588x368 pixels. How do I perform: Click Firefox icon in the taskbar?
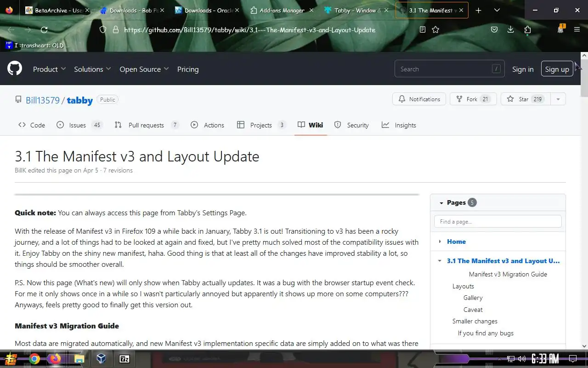coord(55,359)
